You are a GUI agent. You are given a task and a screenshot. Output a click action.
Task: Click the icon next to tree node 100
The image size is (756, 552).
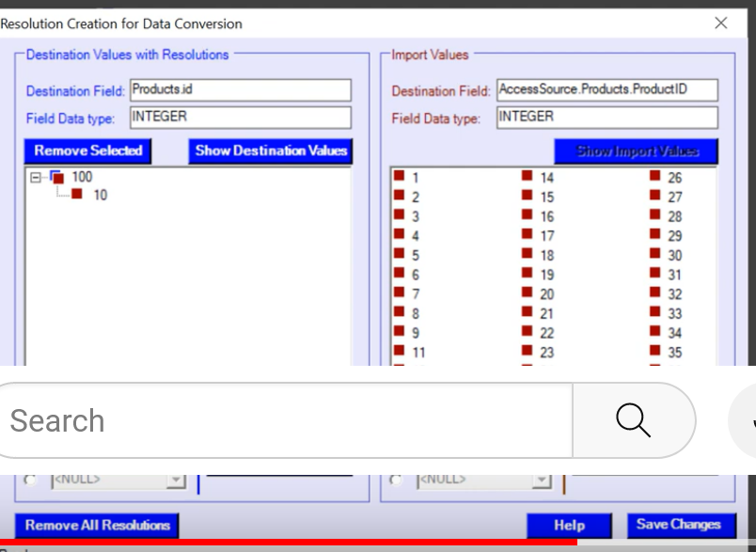[x=57, y=177]
